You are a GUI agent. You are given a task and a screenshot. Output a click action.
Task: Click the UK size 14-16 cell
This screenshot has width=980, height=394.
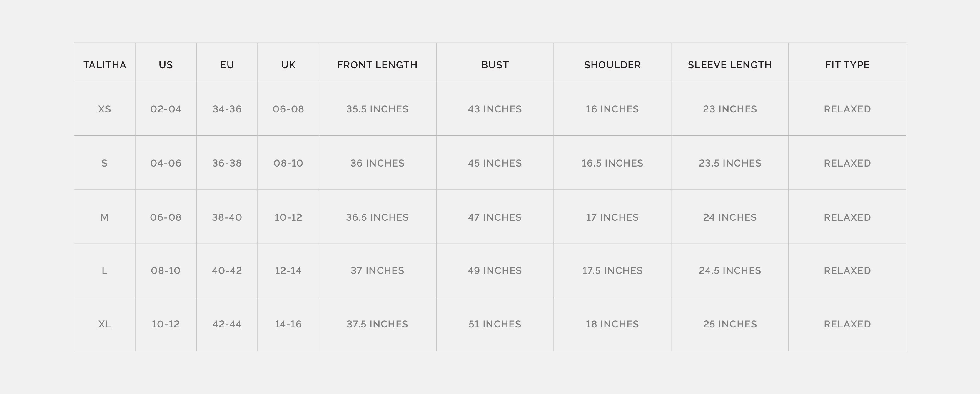(x=288, y=324)
